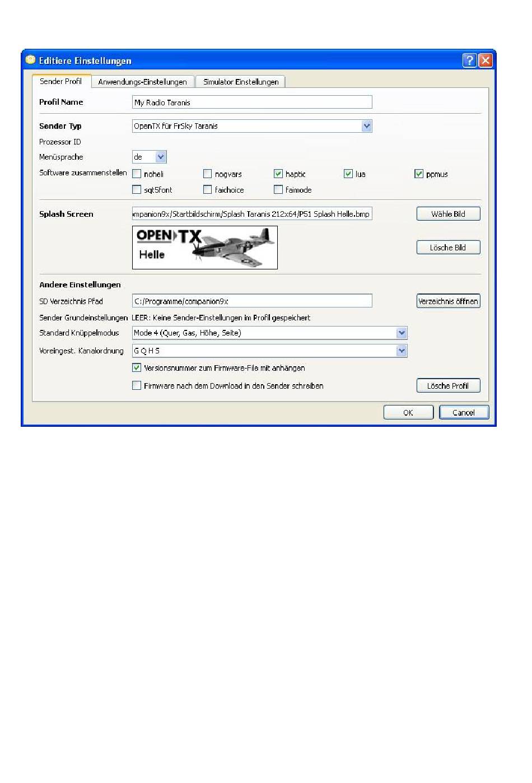Click the Profil Name input field

[252, 102]
